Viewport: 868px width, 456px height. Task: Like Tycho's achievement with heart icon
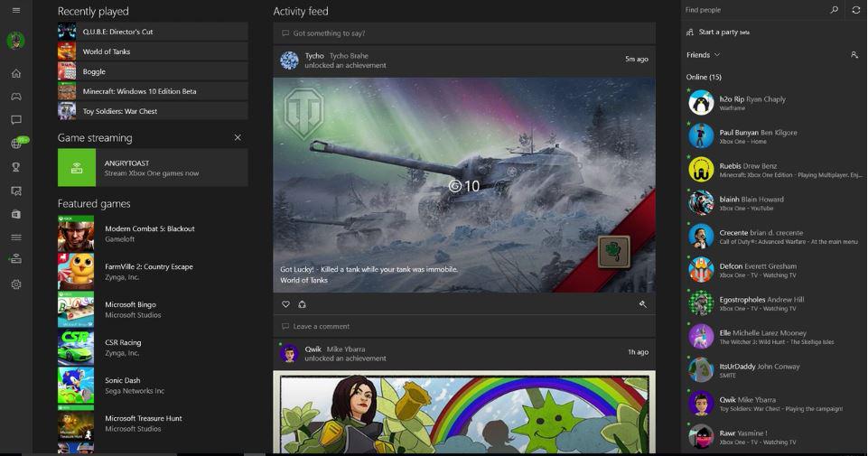point(285,303)
